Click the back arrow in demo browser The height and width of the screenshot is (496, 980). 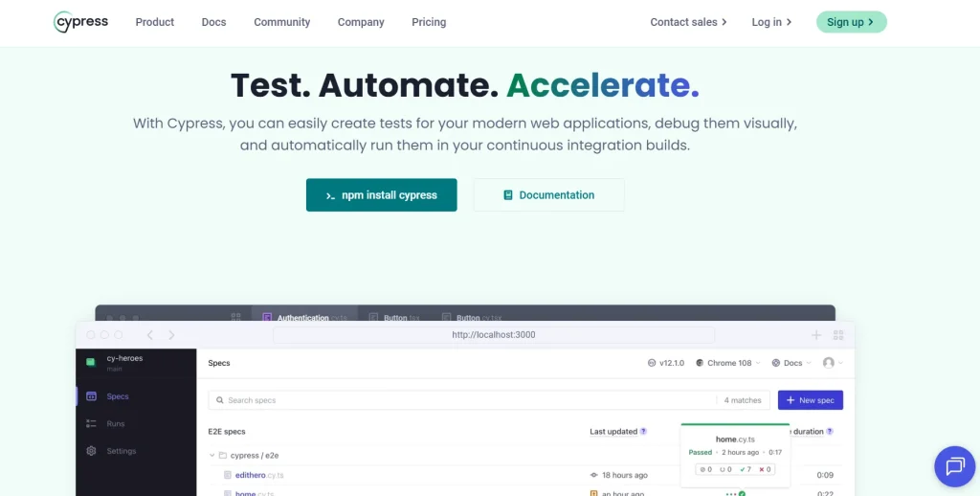(150, 335)
